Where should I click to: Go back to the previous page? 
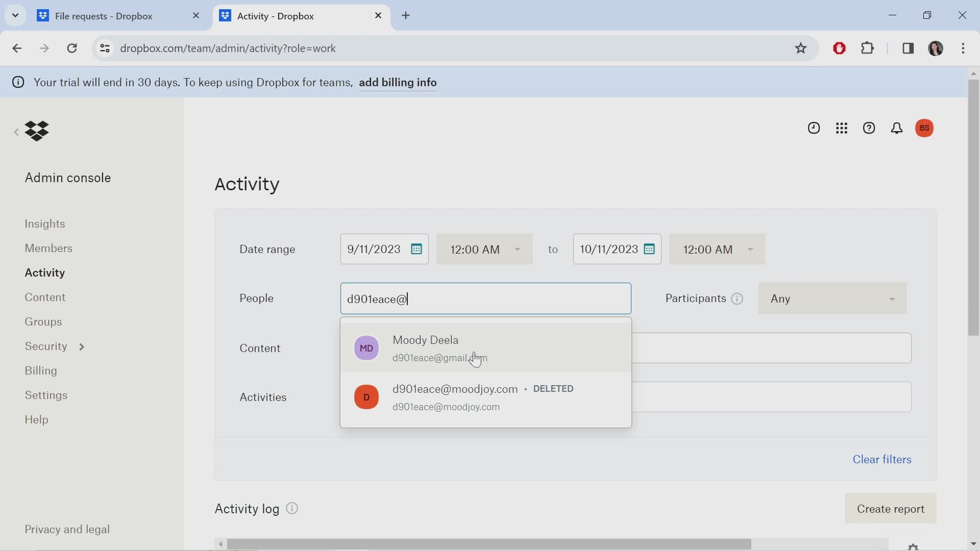(17, 48)
